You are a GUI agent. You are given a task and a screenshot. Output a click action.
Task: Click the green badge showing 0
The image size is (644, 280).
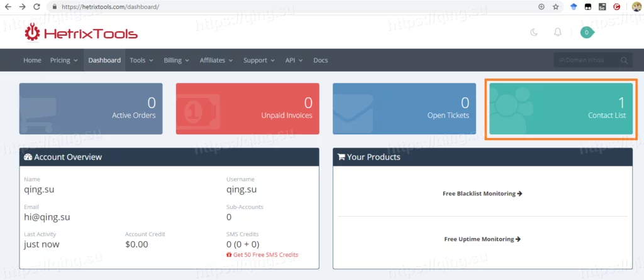click(587, 33)
